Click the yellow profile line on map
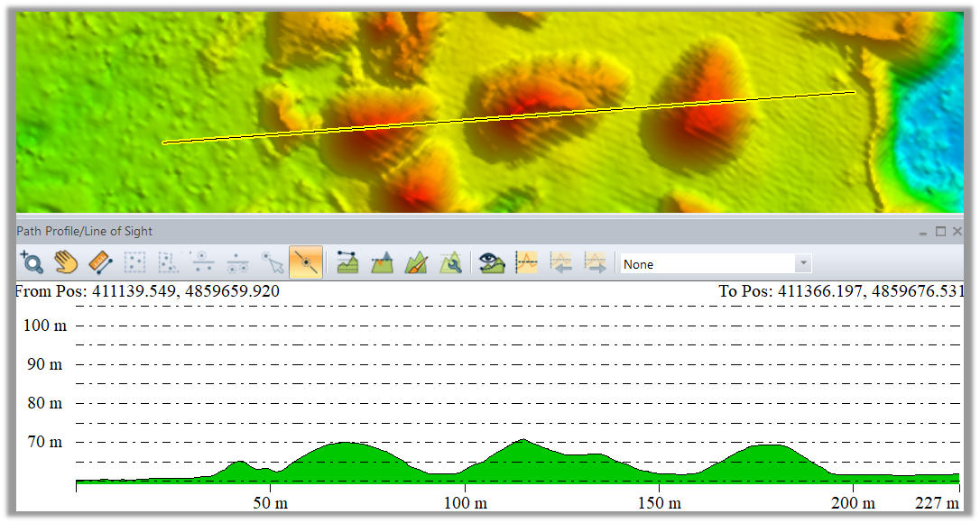This screenshot has width=980, height=523. pyautogui.click(x=509, y=117)
